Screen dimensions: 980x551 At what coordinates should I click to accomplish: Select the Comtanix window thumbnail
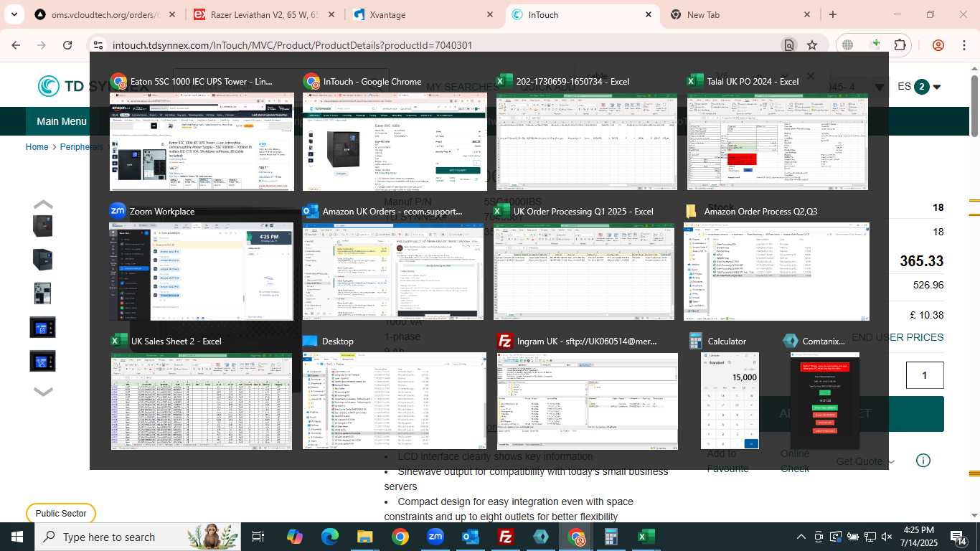[825, 401]
